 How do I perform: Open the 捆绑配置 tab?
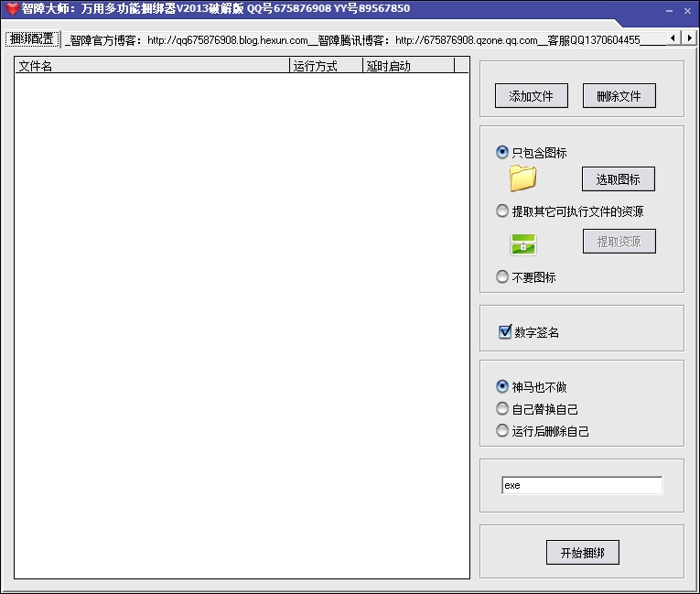tap(32, 39)
